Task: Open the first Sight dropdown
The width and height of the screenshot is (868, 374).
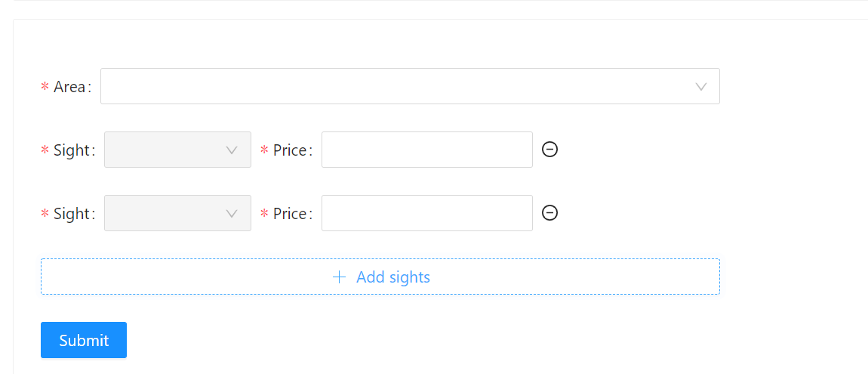Action: (x=177, y=150)
